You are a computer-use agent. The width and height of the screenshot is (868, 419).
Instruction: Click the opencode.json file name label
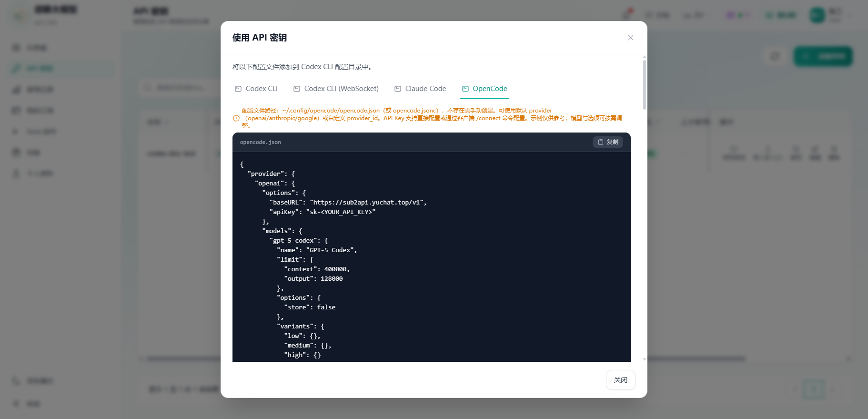[x=261, y=142]
